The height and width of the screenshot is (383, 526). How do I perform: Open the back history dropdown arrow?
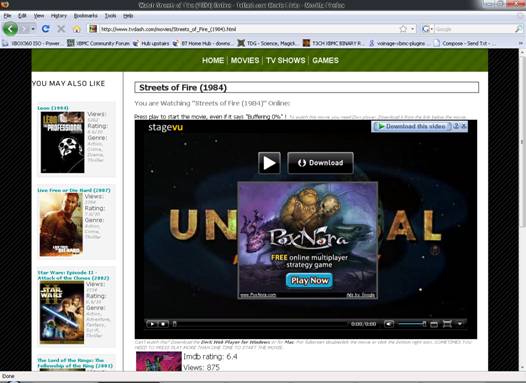[33, 29]
